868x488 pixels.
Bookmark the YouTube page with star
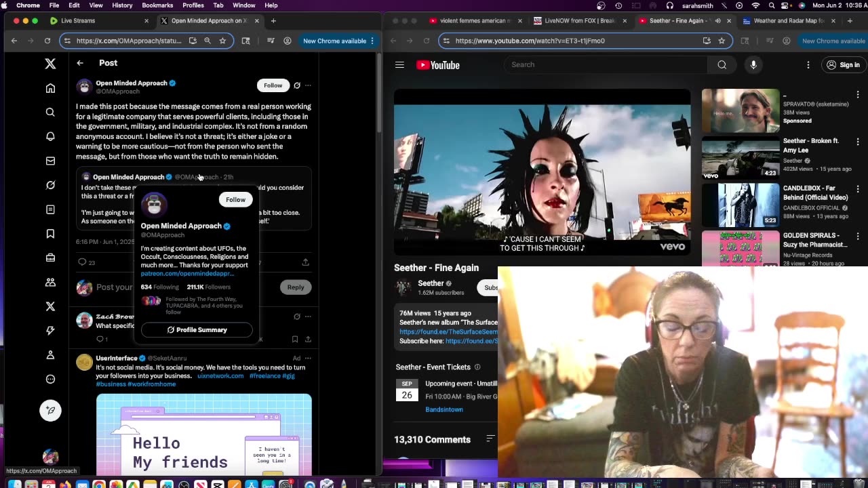pyautogui.click(x=722, y=41)
